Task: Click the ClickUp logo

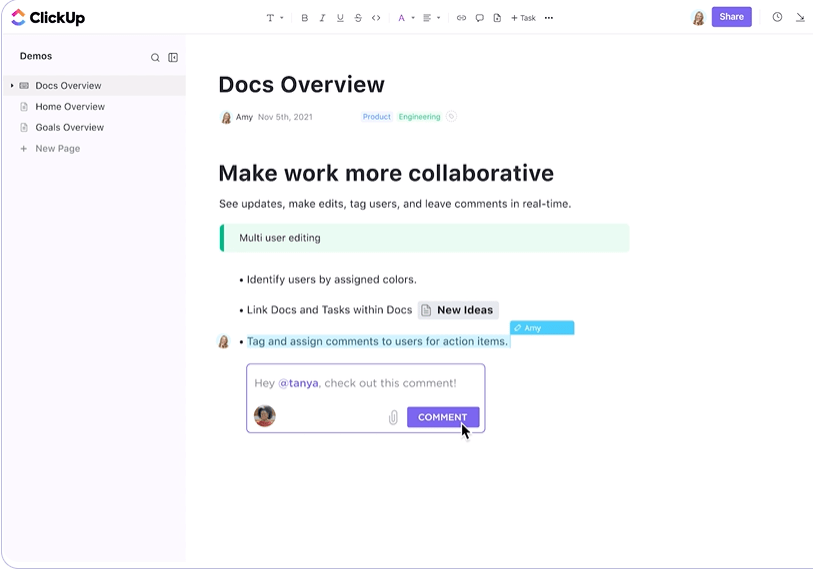Action: 48,18
